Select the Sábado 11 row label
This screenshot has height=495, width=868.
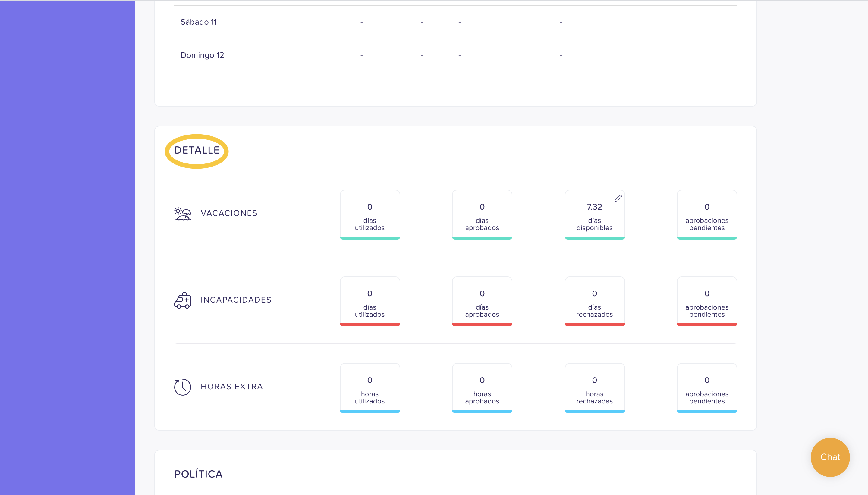199,22
